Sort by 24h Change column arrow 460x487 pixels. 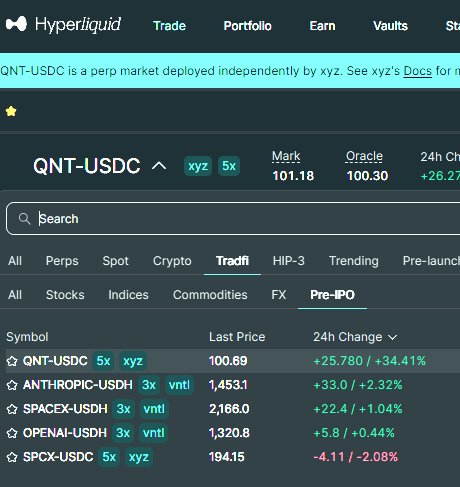click(x=393, y=337)
